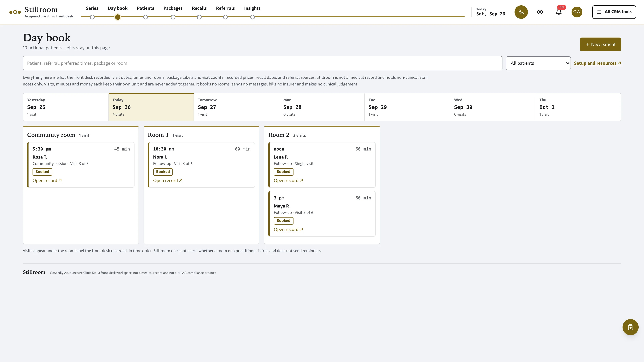
Task: Click the floating clipboard button at bottom right
Action: (630, 327)
